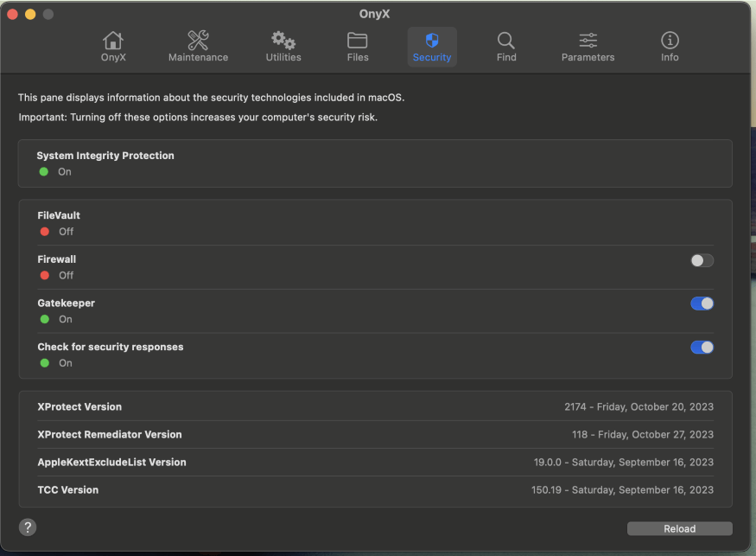Click the AppleKextExcludeList Version label
Image resolution: width=756 pixels, height=556 pixels.
(111, 462)
